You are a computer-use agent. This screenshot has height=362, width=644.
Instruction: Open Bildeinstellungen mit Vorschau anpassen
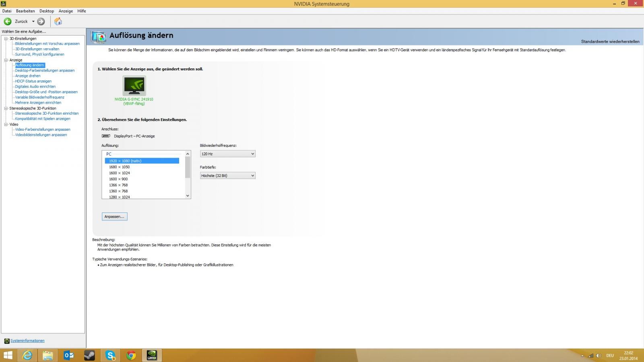click(47, 44)
